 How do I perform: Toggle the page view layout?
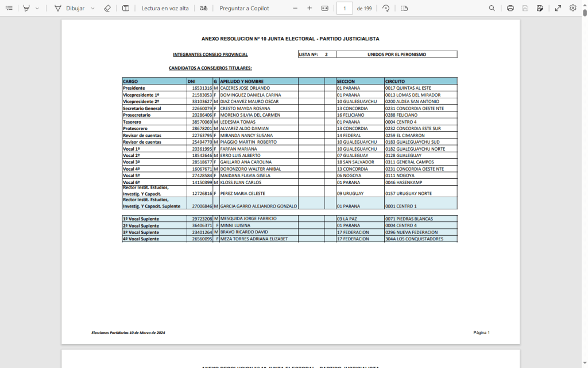(x=404, y=8)
